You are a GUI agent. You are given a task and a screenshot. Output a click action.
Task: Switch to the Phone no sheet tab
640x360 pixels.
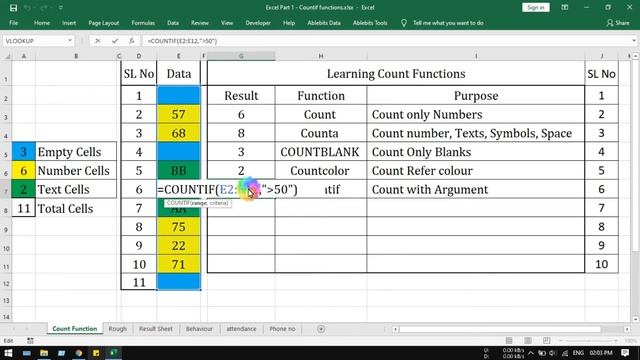(282, 329)
